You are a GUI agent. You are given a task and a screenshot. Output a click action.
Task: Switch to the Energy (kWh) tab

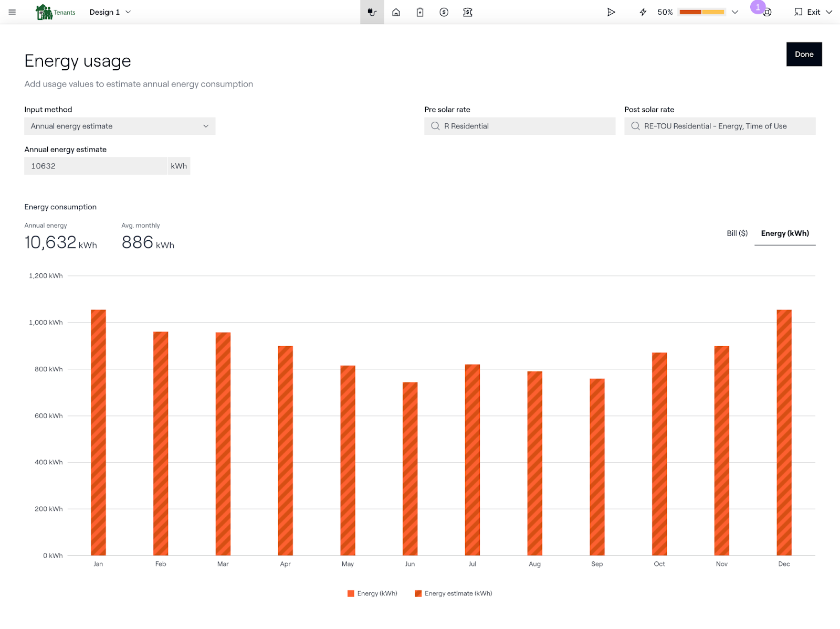pyautogui.click(x=784, y=233)
